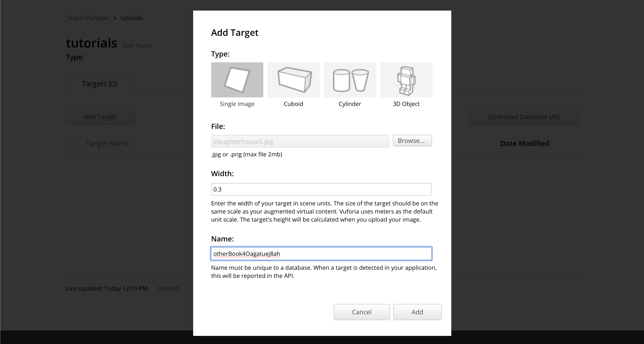
Task: Switch to the Targets (0) tab
Action: [x=100, y=83]
